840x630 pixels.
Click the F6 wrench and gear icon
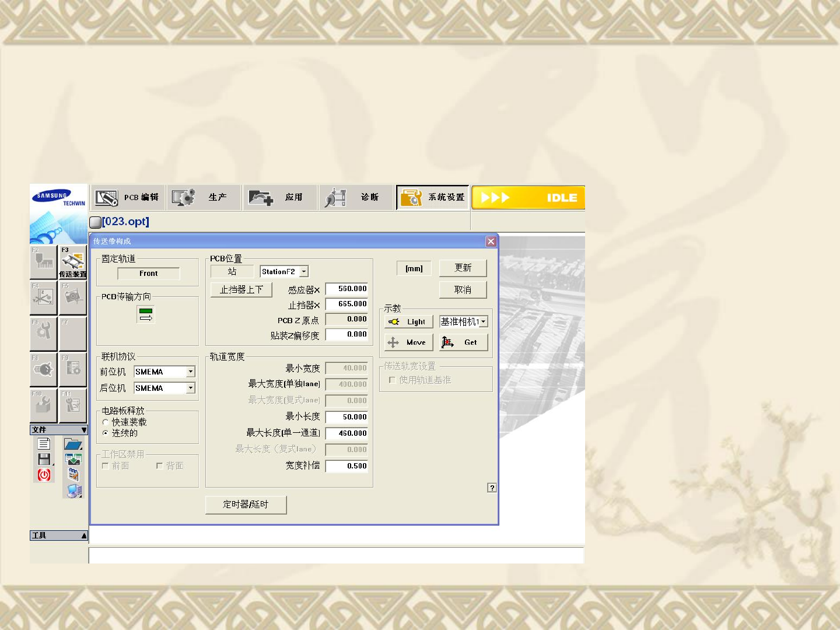pyautogui.click(x=44, y=334)
